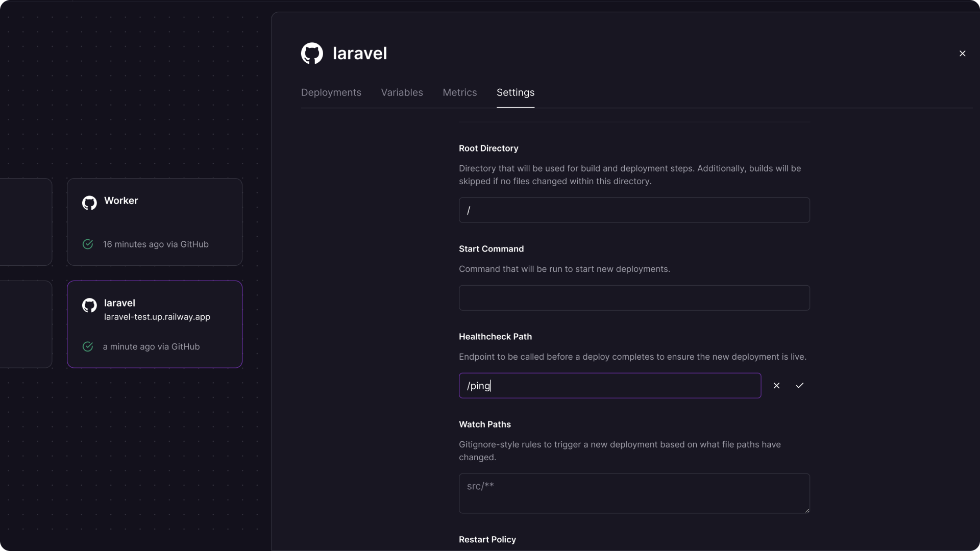Click the laravel panel title text

click(360, 54)
